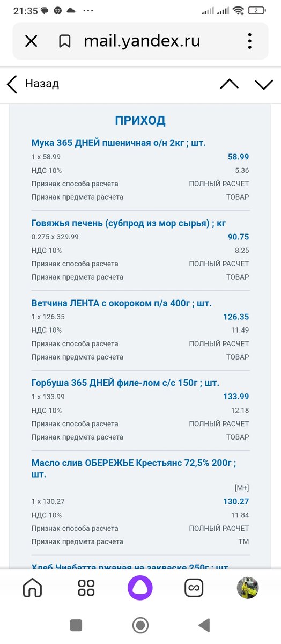Tap the Android recent apps square button
281x644 pixels.
76,625
